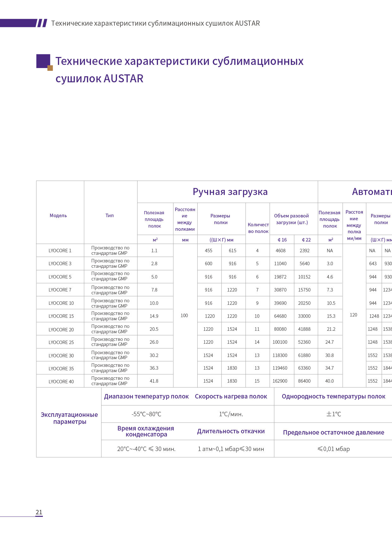Click the 'Диапазон температур полок' heading
Viewport: 392px width, 533px height.
coord(146,397)
